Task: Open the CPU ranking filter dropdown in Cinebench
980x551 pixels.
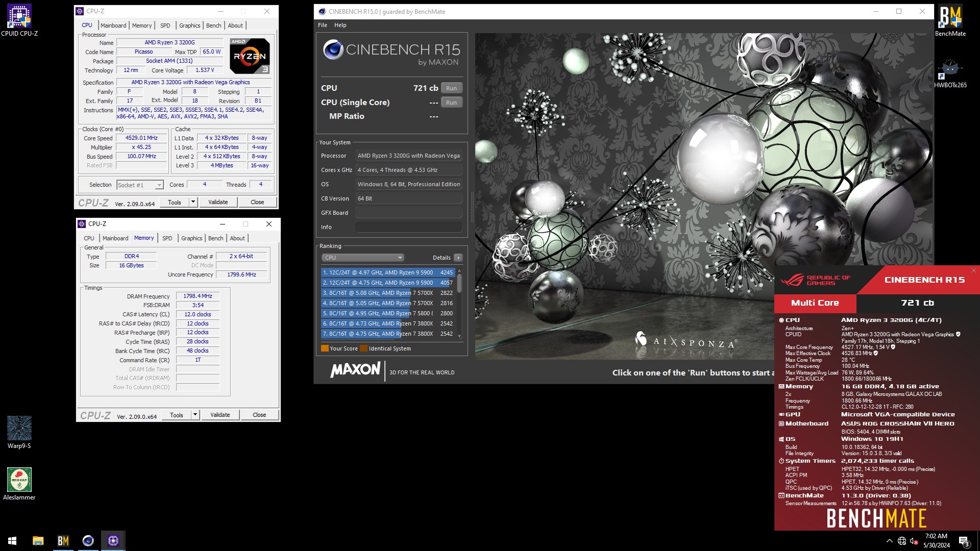Action: [x=363, y=258]
